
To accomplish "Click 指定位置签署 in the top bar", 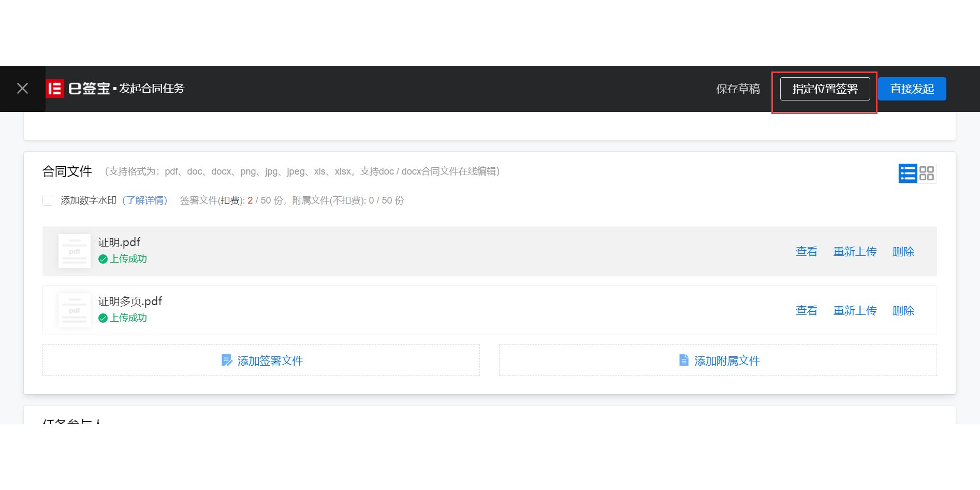I will (x=824, y=89).
